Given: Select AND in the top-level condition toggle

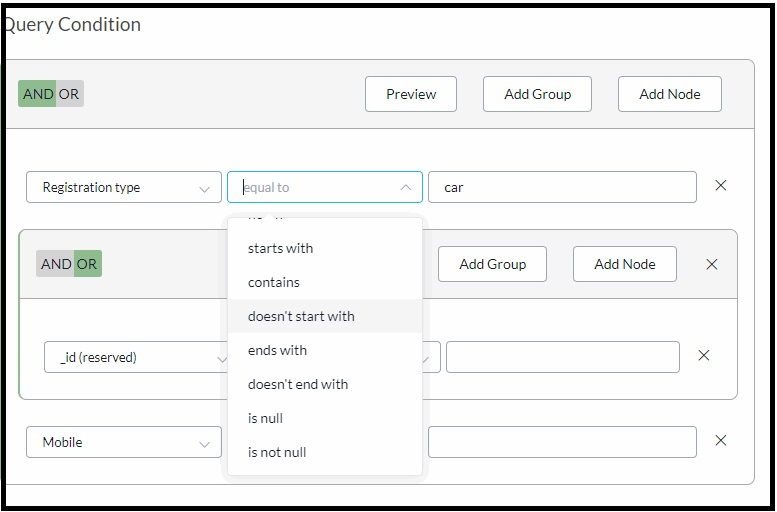Looking at the screenshot, I should [x=37, y=94].
